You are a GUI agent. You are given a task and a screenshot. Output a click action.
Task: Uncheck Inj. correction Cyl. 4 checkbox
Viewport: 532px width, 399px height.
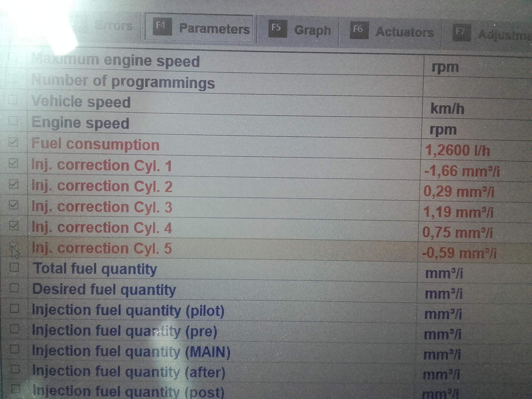pyautogui.click(x=14, y=225)
